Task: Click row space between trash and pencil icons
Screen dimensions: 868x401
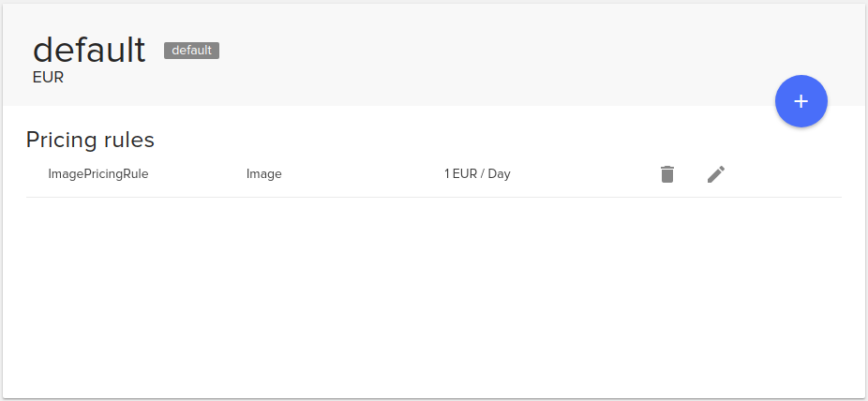Action: (692, 174)
